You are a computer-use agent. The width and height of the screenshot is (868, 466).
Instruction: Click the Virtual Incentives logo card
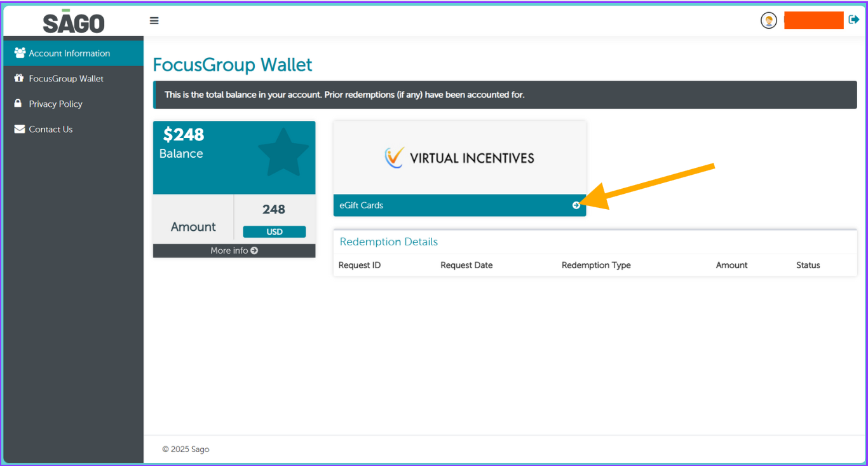pos(459,158)
